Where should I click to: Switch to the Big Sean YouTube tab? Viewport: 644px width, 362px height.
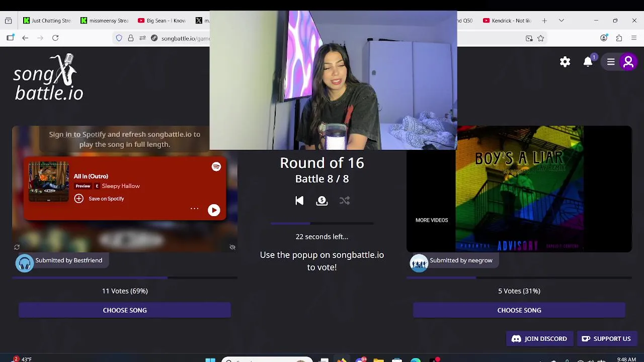tap(162, 21)
